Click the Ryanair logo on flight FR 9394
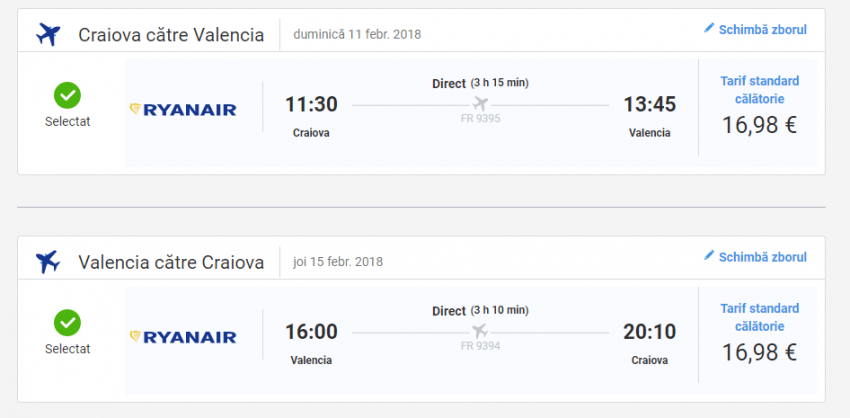Screen dimensions: 850x418 click(x=184, y=337)
